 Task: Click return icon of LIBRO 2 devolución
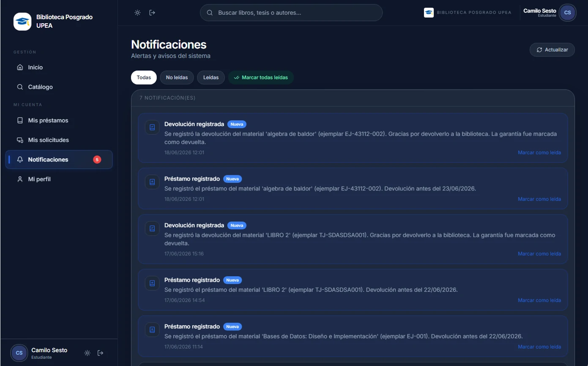[152, 228]
